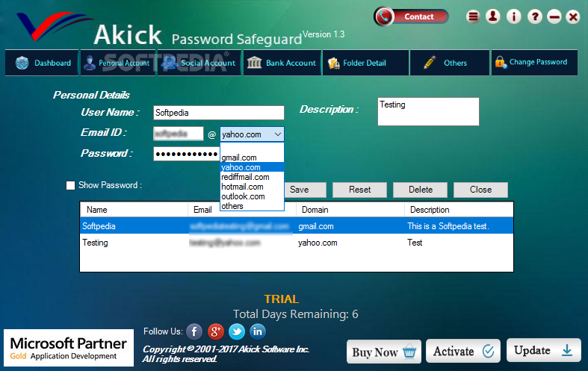Click 'This is a Softpedia test.' cell
This screenshot has height=371, width=588.
point(448,226)
